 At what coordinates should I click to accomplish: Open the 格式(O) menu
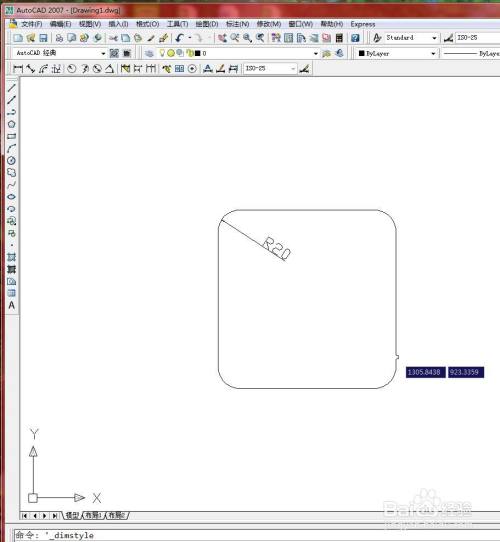148,24
